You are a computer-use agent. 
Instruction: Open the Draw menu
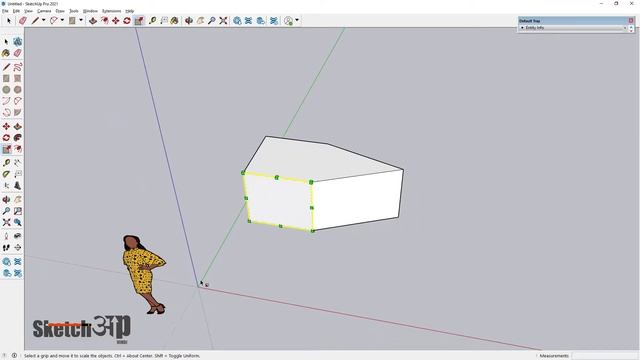tap(60, 11)
